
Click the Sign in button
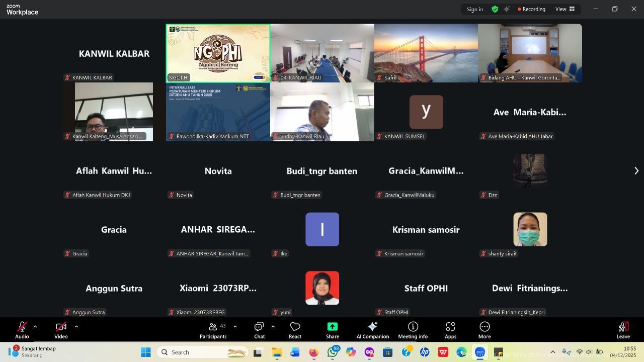474,9
